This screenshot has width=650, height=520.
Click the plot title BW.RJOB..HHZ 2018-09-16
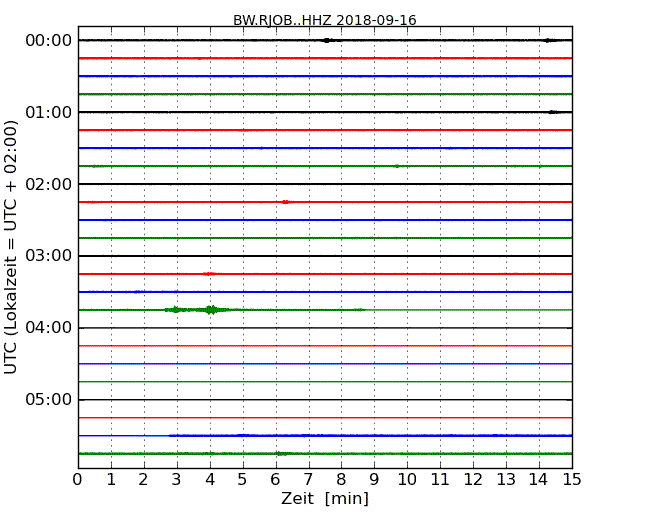325,20
